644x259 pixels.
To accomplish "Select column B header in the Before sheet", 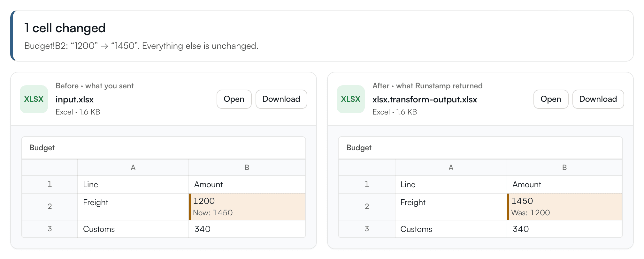I will (x=247, y=167).
